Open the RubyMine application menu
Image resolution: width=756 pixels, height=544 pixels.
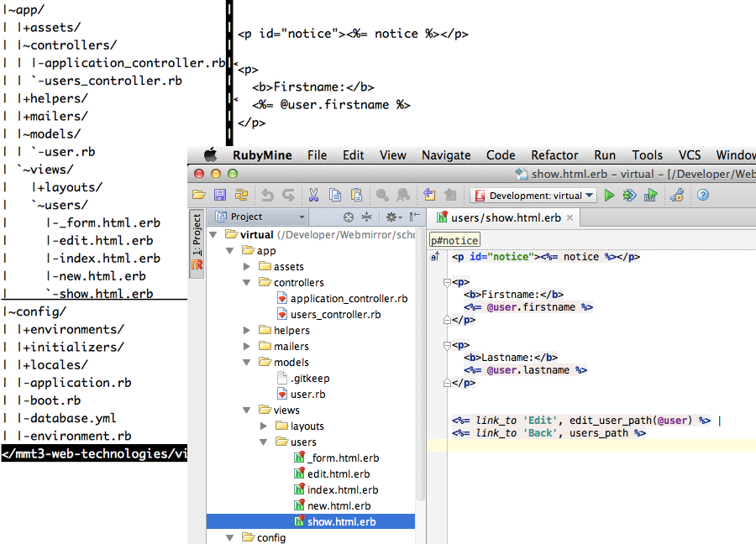coord(262,155)
